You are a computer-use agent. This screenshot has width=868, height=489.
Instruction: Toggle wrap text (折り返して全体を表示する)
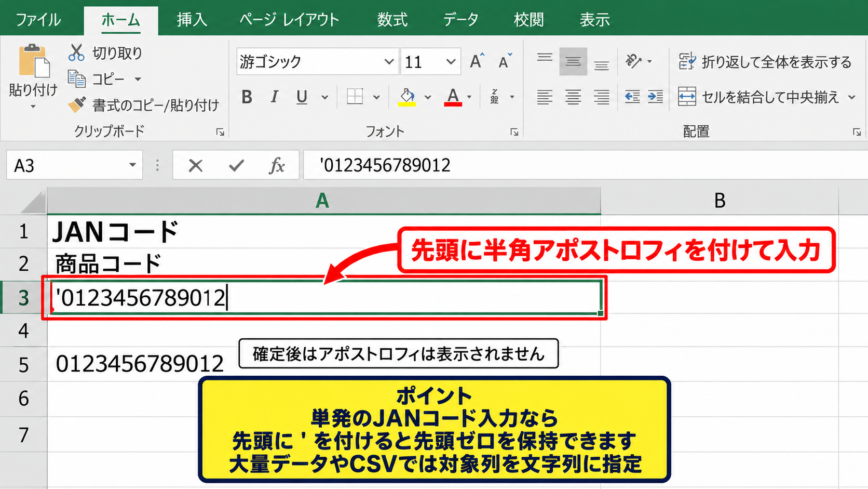765,62
